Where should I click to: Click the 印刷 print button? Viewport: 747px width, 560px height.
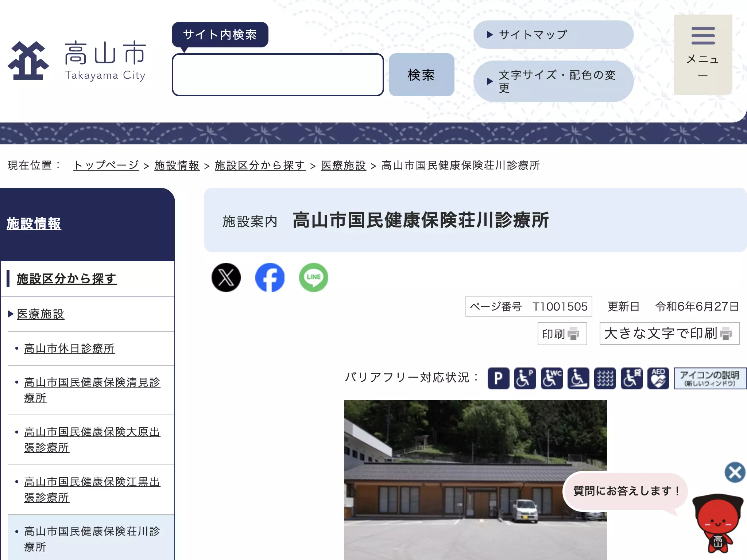pyautogui.click(x=562, y=334)
